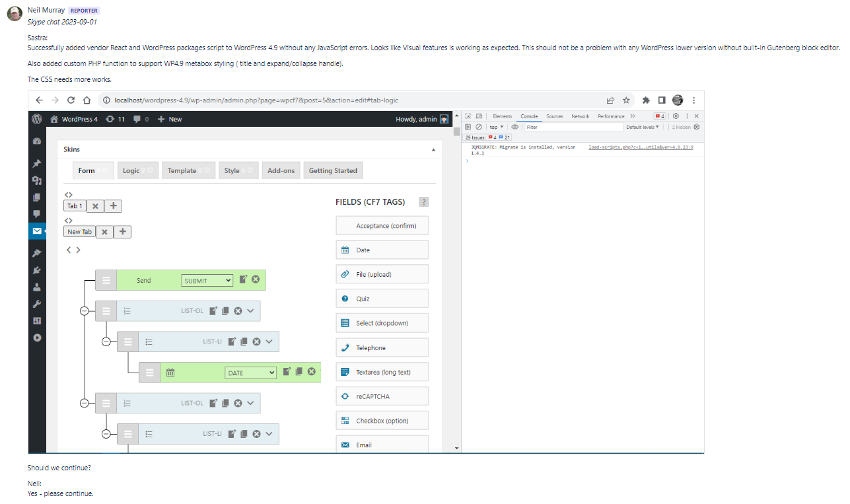This screenshot has width=850, height=504.
Task: Bookmark the page with the star icon
Action: pyautogui.click(x=626, y=100)
